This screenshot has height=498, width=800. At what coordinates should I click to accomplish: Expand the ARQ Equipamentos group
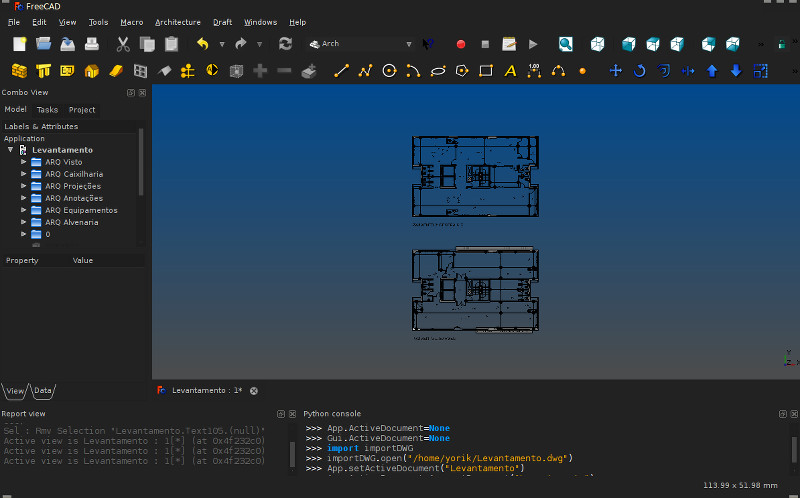click(x=23, y=210)
